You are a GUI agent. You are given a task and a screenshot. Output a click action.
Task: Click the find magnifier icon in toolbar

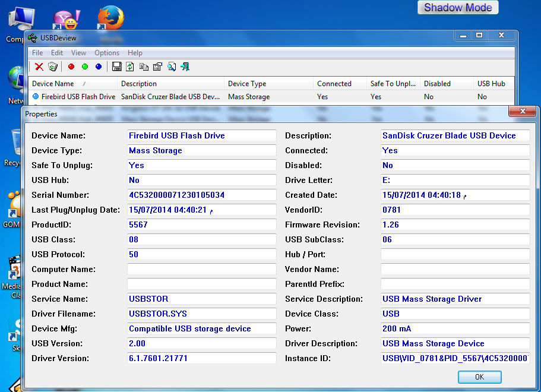click(172, 67)
